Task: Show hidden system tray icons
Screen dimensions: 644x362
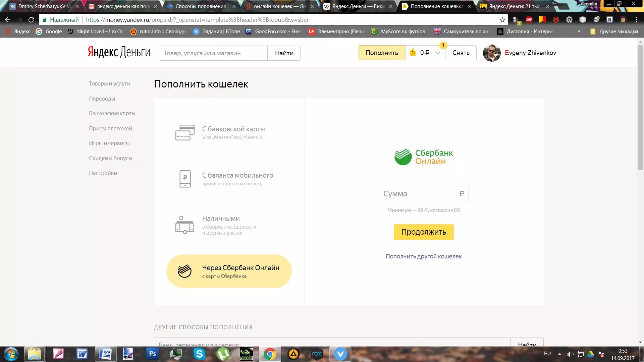Action: 559,354
